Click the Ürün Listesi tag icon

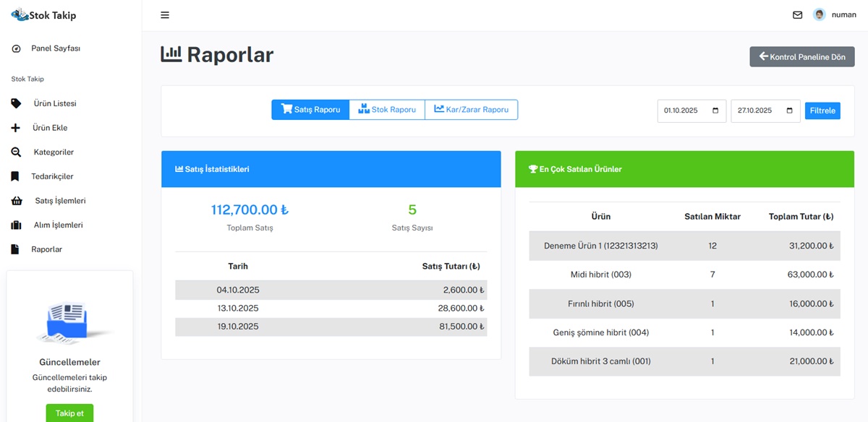click(x=16, y=103)
